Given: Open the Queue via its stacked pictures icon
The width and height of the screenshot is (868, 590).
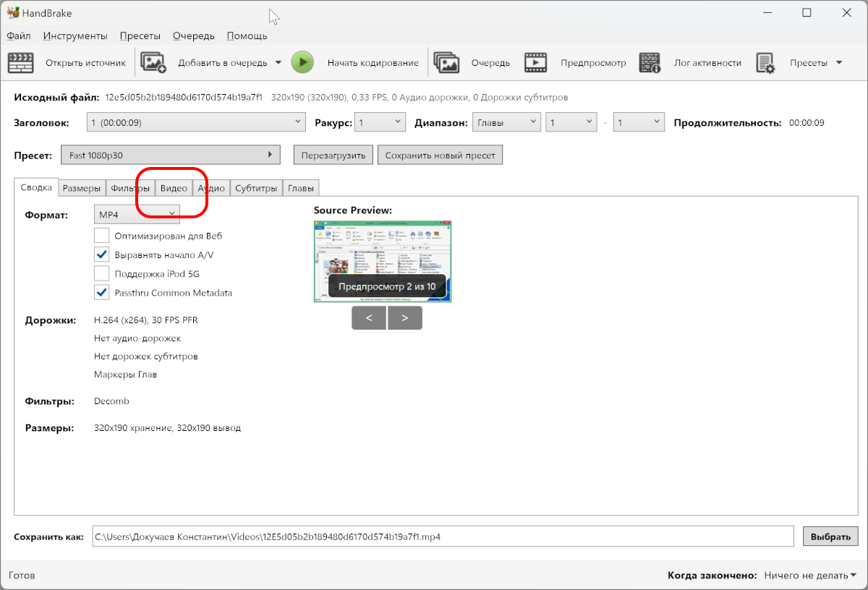Looking at the screenshot, I should point(446,63).
